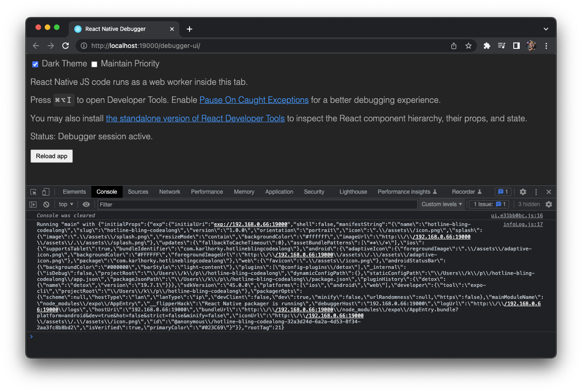Viewport: 582px width, 392px height.
Task: Toggle the device toolbar icon
Action: point(46,192)
